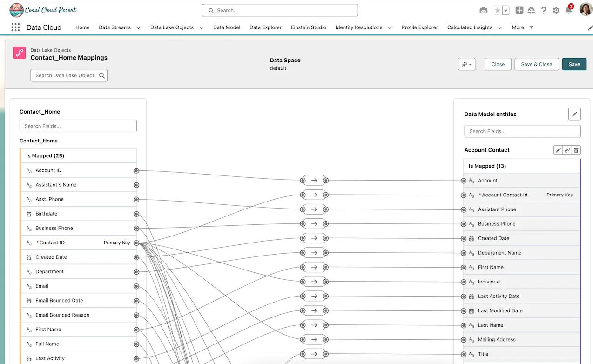This screenshot has width=593, height=364.
Task: Click the App Launcher grid icon
Action: [x=15, y=27]
